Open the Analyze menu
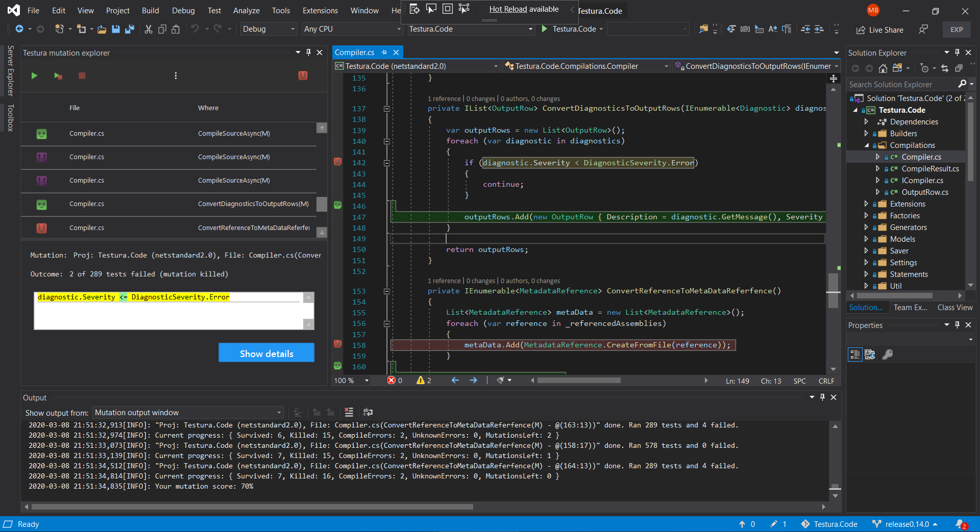Viewport: 980px width, 532px height. (246, 10)
